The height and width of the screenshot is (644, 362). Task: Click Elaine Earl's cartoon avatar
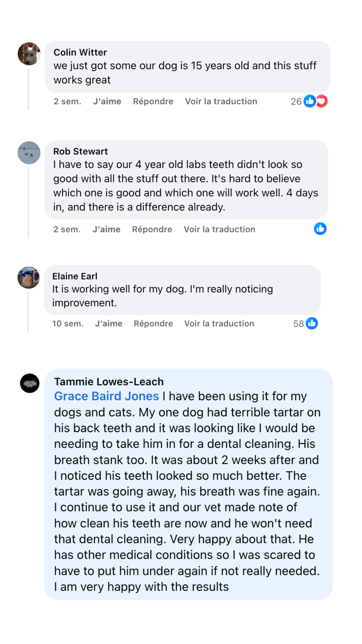pyautogui.click(x=29, y=278)
